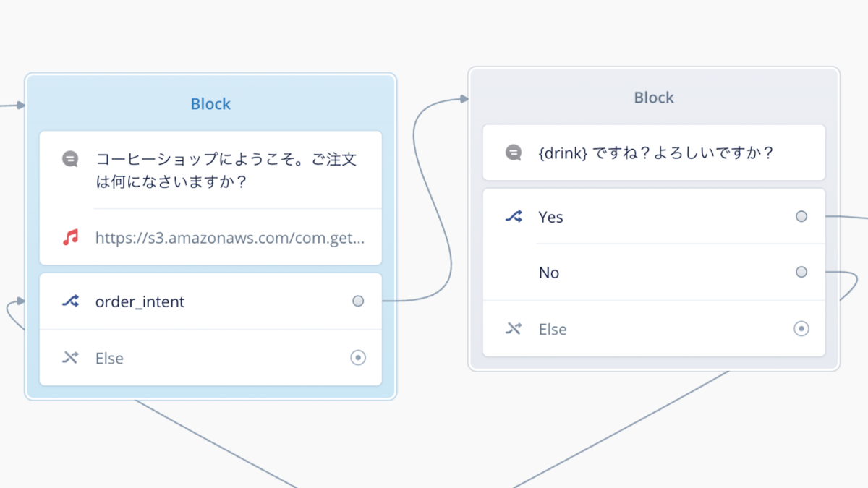This screenshot has height=488, width=868.
Task: Select the order_intent shuffle arrows icon
Action: pos(70,301)
